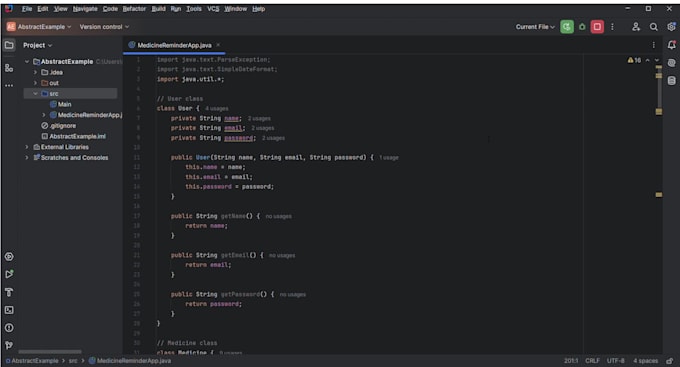Select .gitignore file in project tree
Viewport: 680px width, 367px height.
point(63,126)
